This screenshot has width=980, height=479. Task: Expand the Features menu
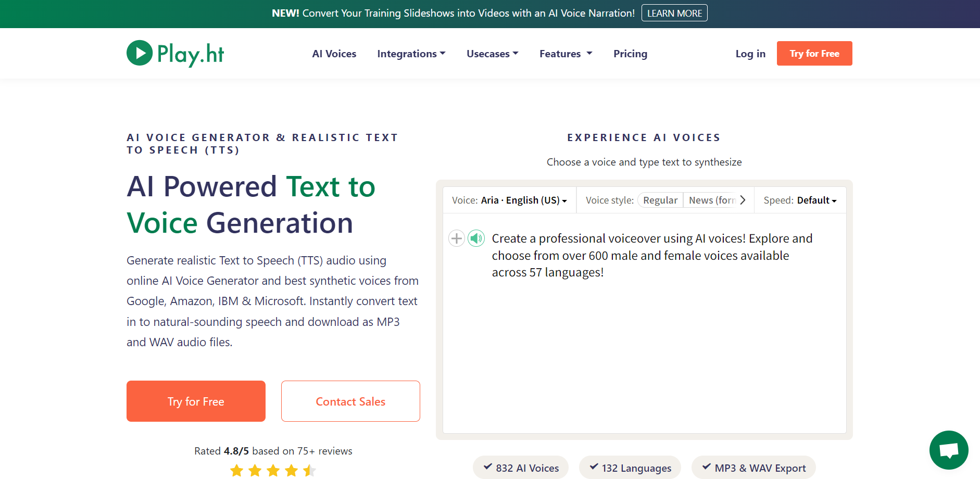coord(566,54)
